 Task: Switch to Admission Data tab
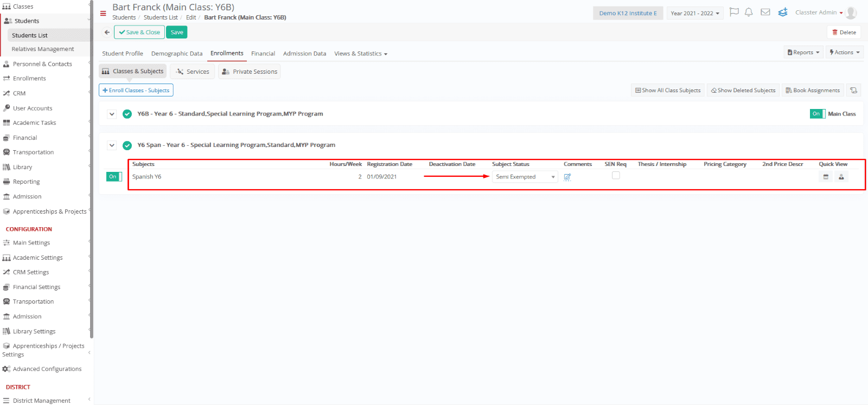(305, 54)
